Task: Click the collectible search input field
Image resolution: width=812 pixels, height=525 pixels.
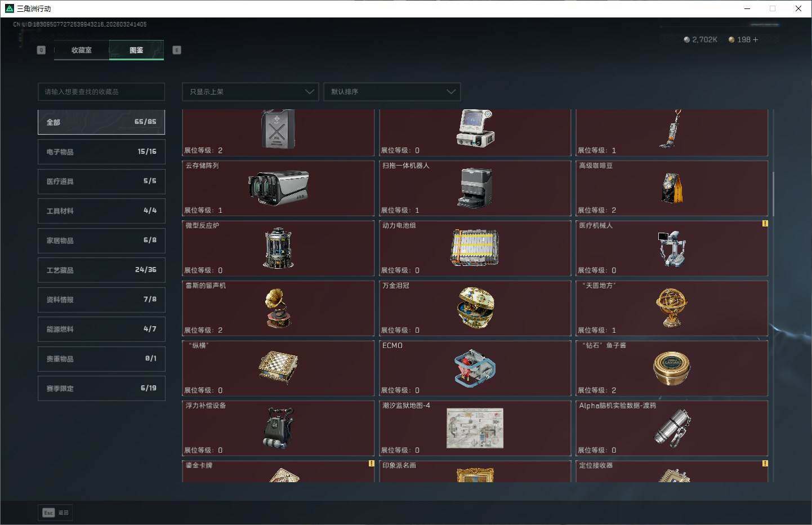Action: pyautogui.click(x=101, y=92)
